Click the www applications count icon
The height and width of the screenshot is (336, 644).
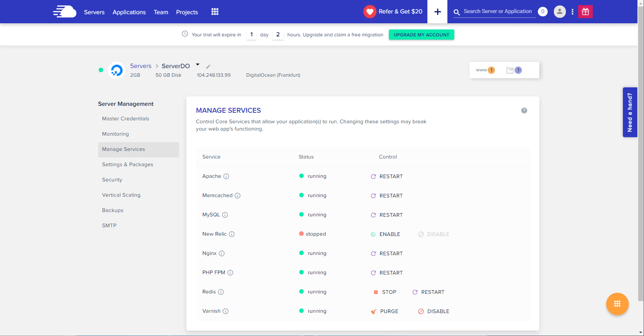(485, 70)
